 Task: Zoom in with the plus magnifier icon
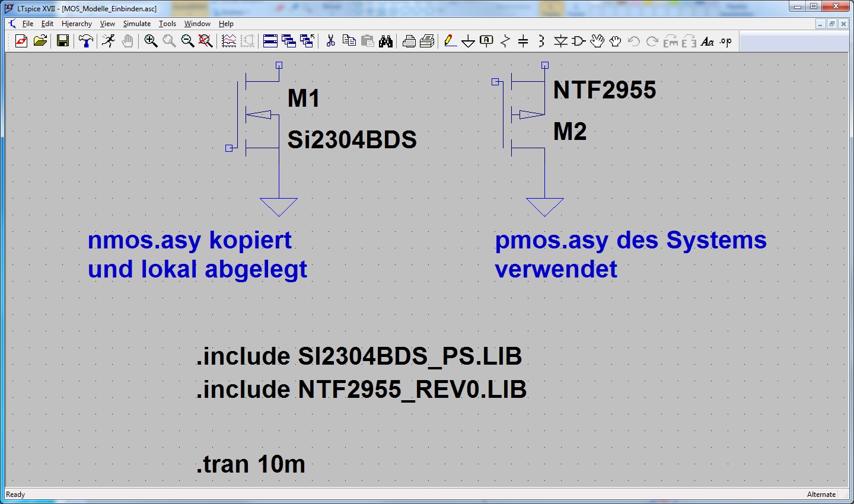point(151,41)
